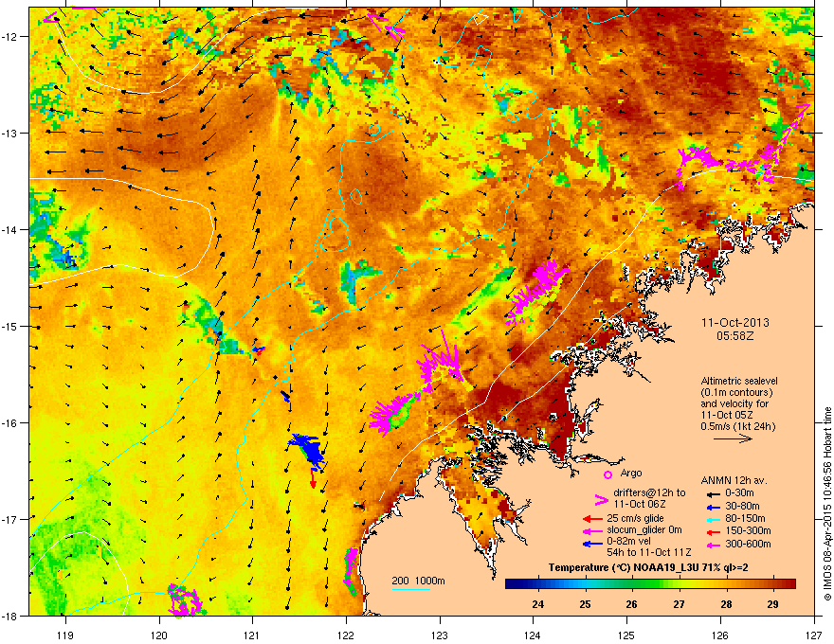The image size is (834, 644).
Task: Click the magenta Argo circle legend symbol
Action: pos(607,474)
